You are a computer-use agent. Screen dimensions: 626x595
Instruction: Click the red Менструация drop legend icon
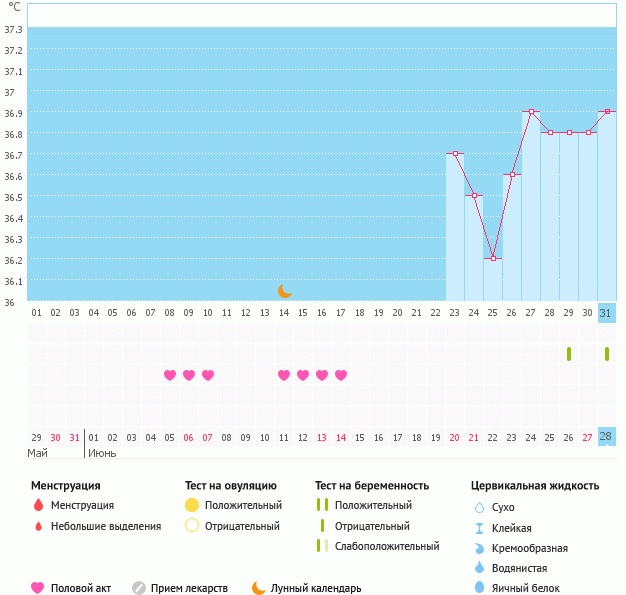(38, 506)
